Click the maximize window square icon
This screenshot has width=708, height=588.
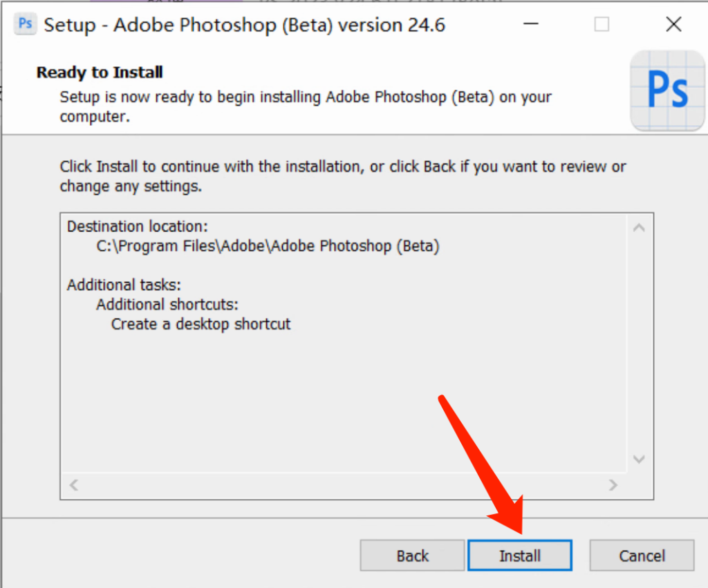[602, 25]
